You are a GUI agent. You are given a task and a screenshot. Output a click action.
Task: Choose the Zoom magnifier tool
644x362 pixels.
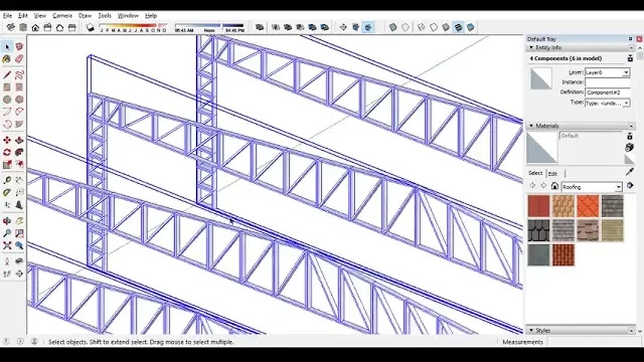tap(7, 233)
